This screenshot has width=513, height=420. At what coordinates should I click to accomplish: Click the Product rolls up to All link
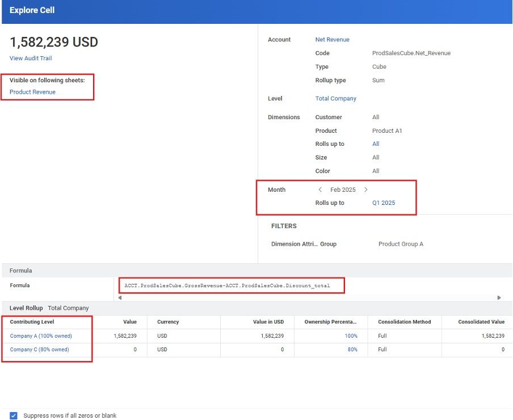(x=376, y=144)
